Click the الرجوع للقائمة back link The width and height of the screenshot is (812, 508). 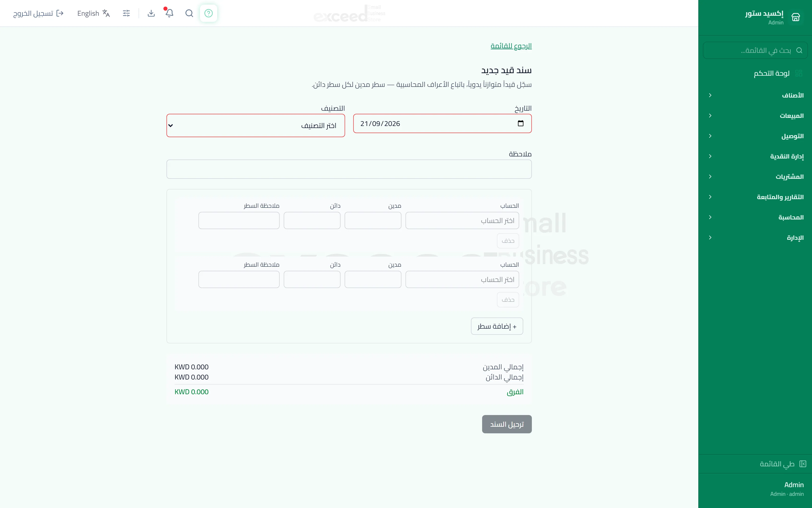pyautogui.click(x=511, y=46)
